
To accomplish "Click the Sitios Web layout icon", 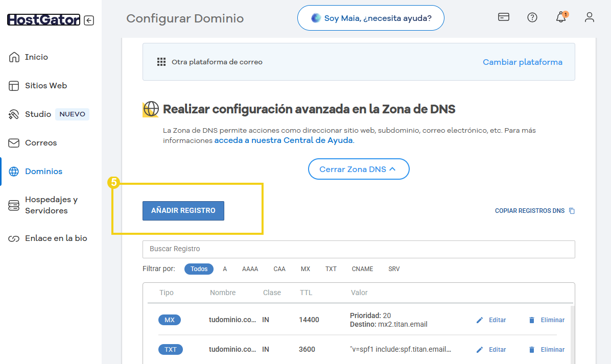I will (14, 86).
